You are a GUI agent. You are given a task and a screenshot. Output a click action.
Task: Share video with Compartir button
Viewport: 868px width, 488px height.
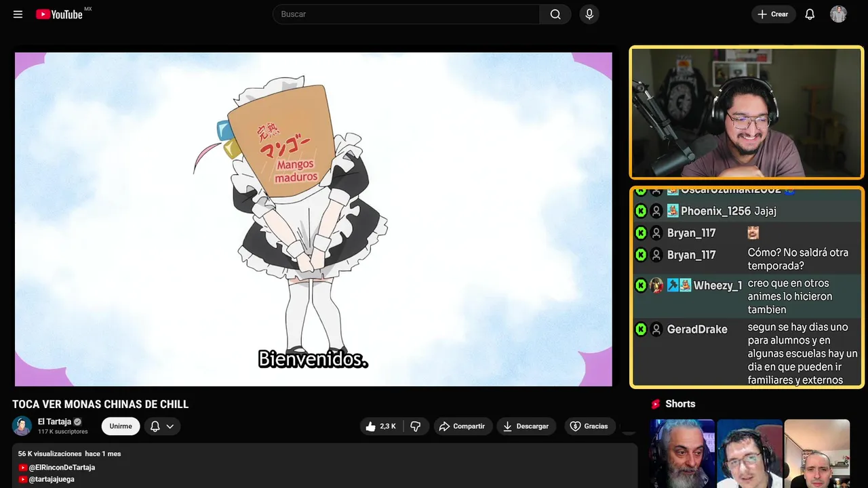point(462,426)
